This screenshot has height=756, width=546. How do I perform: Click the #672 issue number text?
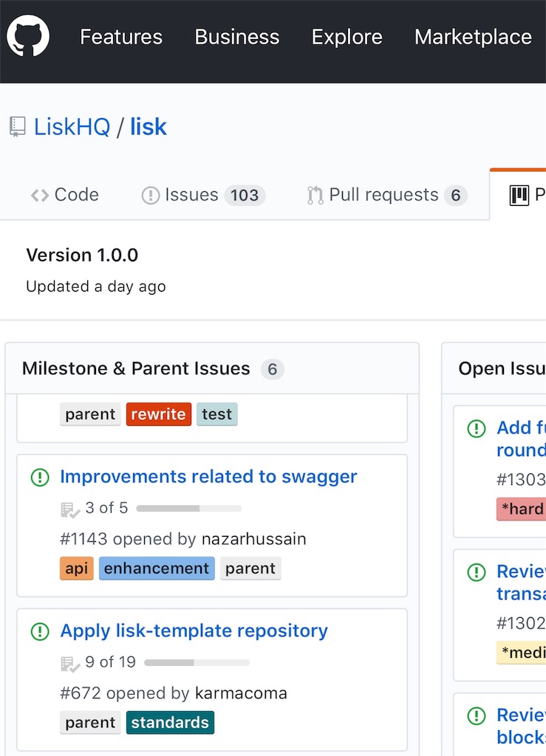[80, 693]
